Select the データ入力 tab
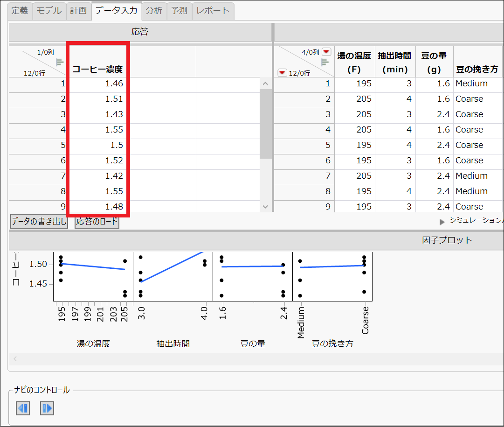 [x=117, y=11]
